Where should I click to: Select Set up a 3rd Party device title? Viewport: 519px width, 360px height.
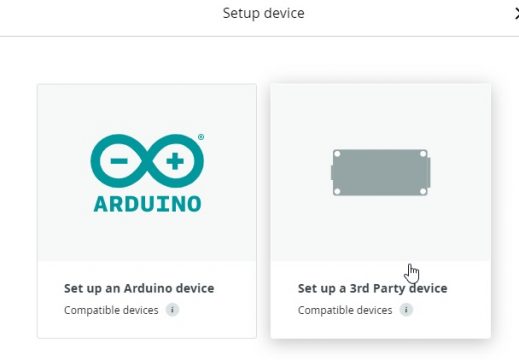pos(372,288)
